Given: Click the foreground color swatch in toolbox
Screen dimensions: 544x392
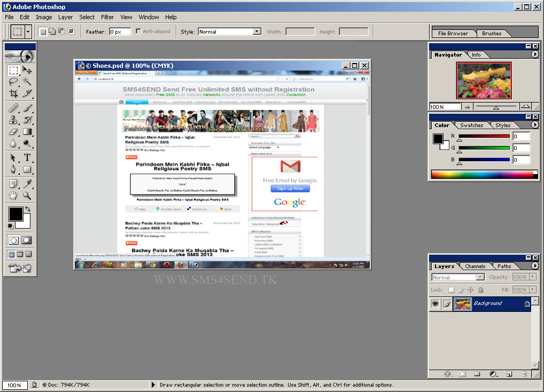Looking at the screenshot, I should pyautogui.click(x=15, y=214).
